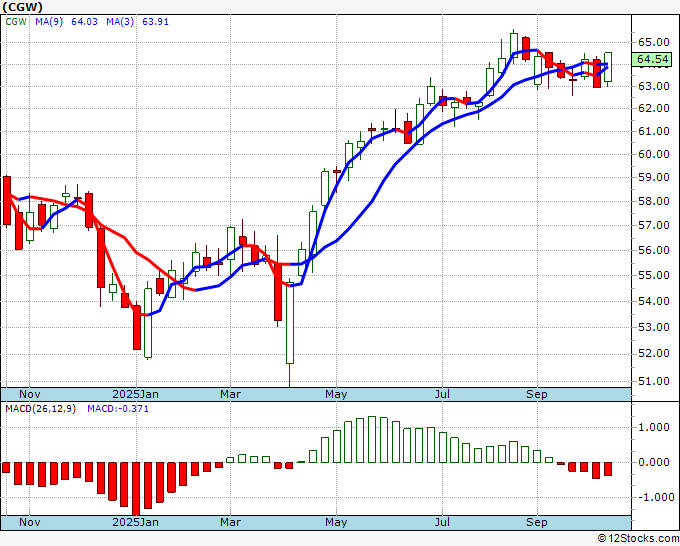Click Mar on the MACD time axis
680x546 pixels.
pos(230,522)
